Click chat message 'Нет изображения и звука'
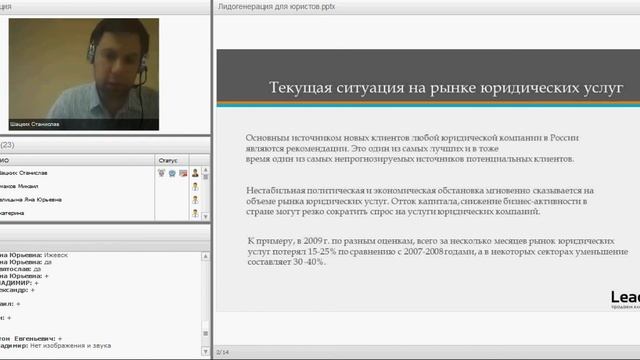The width and height of the screenshot is (640, 360). (70, 346)
